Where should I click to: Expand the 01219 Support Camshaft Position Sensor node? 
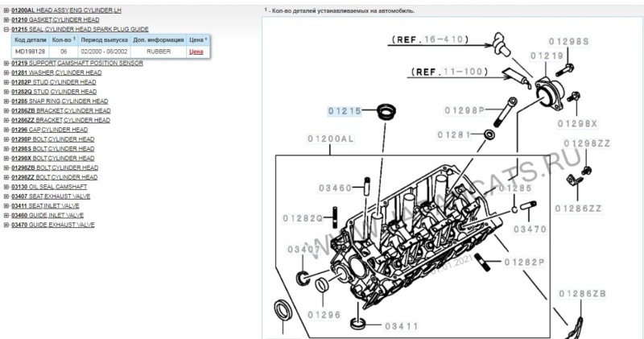(7, 63)
